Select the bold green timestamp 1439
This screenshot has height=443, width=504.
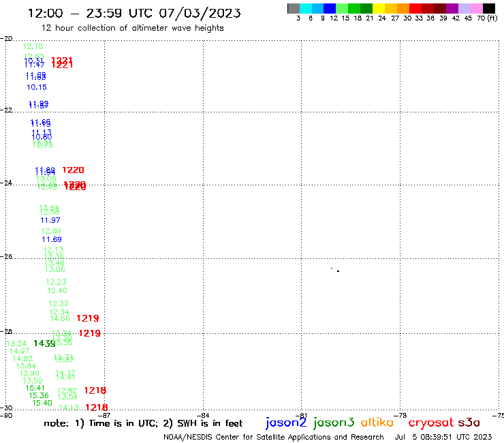pos(44,343)
